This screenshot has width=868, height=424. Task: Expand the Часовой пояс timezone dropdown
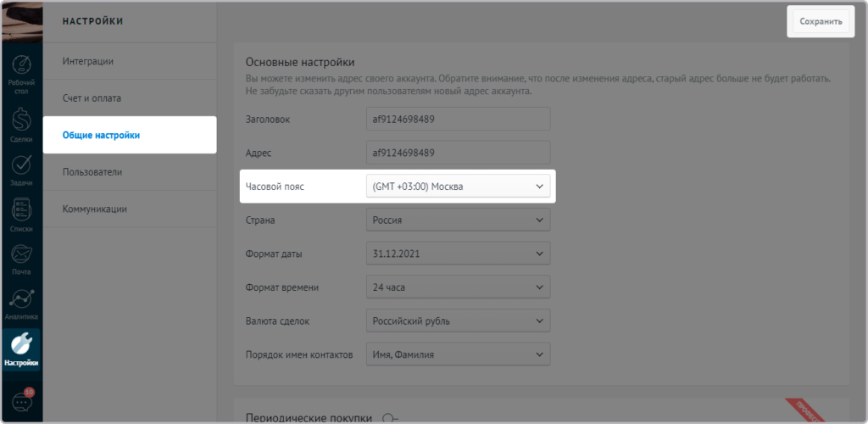458,186
